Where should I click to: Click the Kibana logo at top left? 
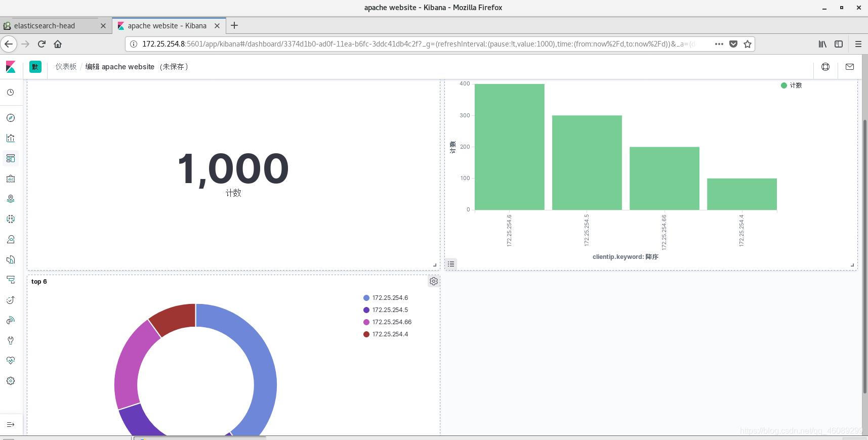(11, 67)
